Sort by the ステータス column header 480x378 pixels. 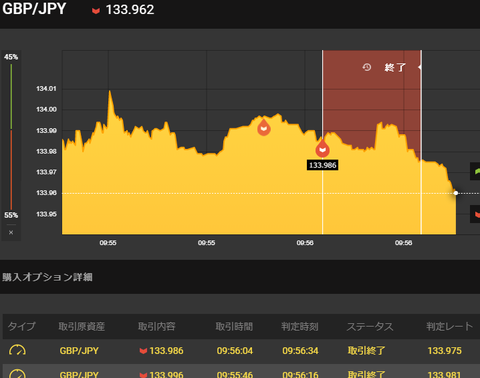[x=370, y=326]
